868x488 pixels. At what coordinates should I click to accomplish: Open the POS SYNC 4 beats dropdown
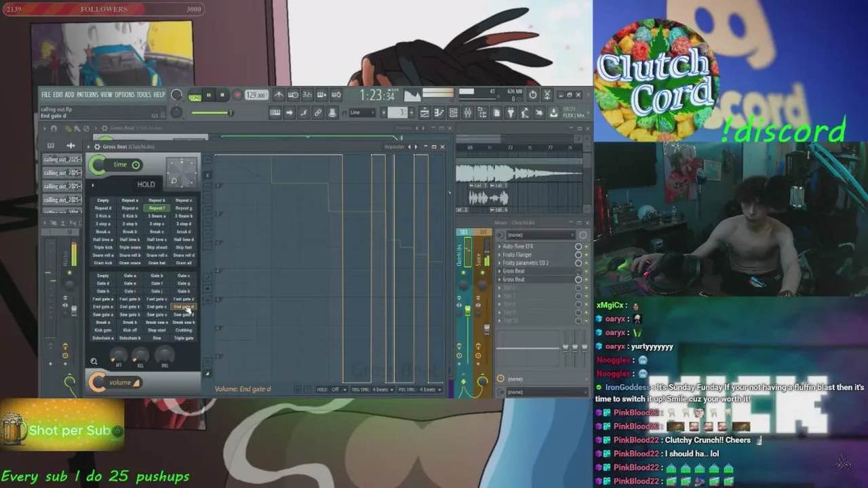point(421,390)
